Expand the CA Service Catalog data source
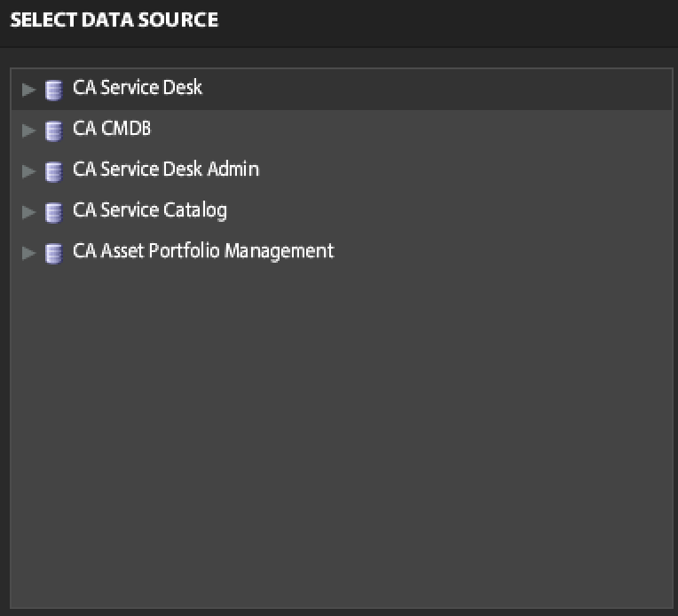678x616 pixels. tap(28, 212)
